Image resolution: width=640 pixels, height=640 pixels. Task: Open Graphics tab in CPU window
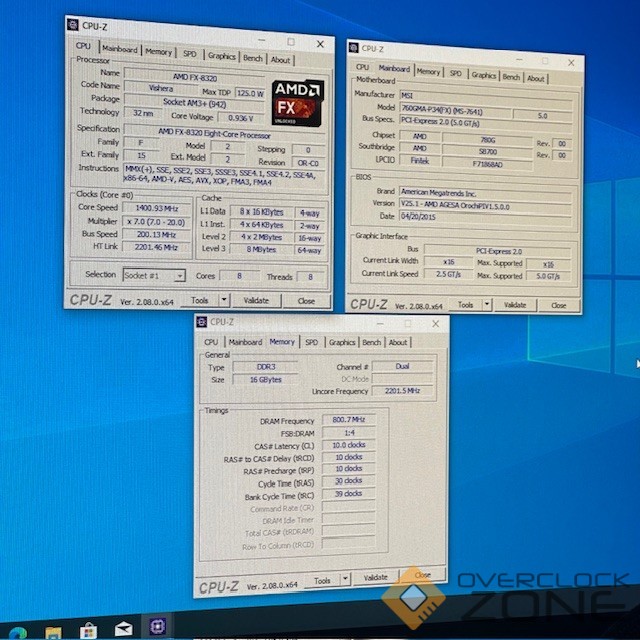coord(222,56)
